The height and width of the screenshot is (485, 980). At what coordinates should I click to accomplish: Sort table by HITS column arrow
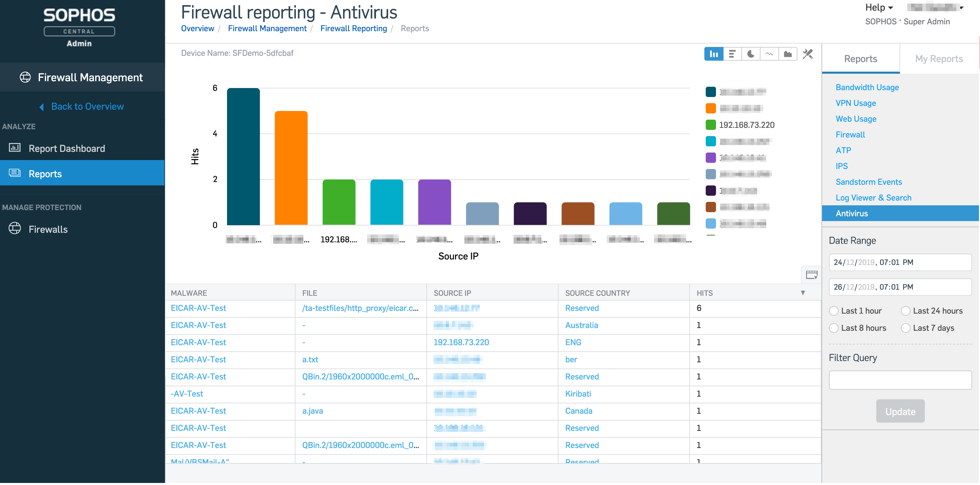tap(802, 293)
